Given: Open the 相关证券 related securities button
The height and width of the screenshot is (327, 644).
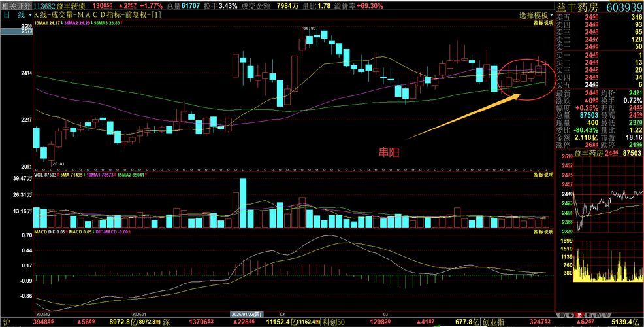Looking at the screenshot, I should [16, 6].
